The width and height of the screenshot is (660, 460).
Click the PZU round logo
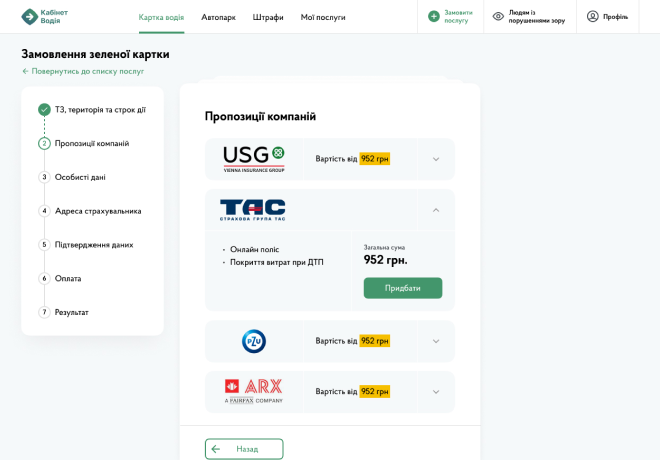(x=254, y=341)
